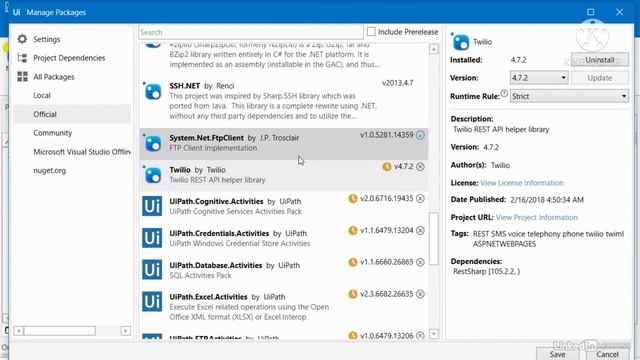Click the Project Dependencies tree icon
The width and height of the screenshot is (640, 360).
(x=22, y=58)
